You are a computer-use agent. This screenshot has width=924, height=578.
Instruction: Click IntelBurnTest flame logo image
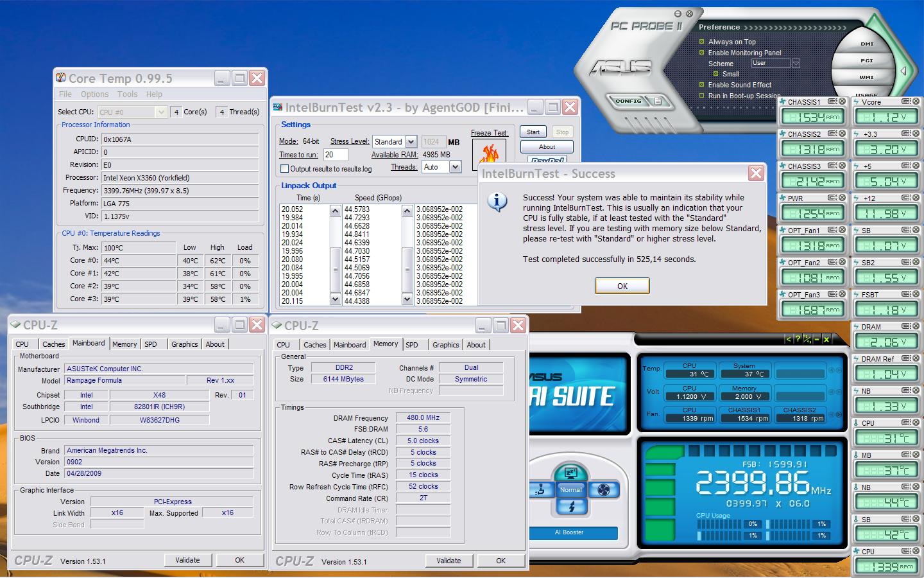[x=490, y=155]
